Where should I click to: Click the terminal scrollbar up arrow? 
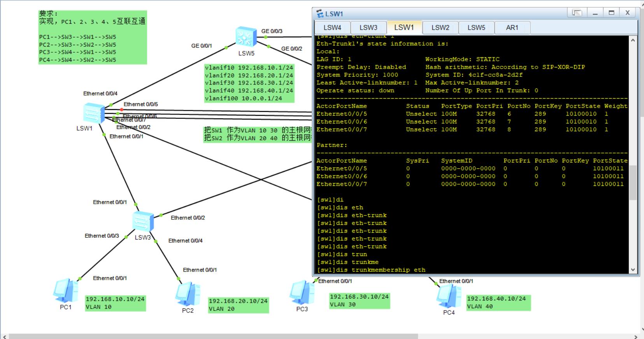(x=633, y=40)
